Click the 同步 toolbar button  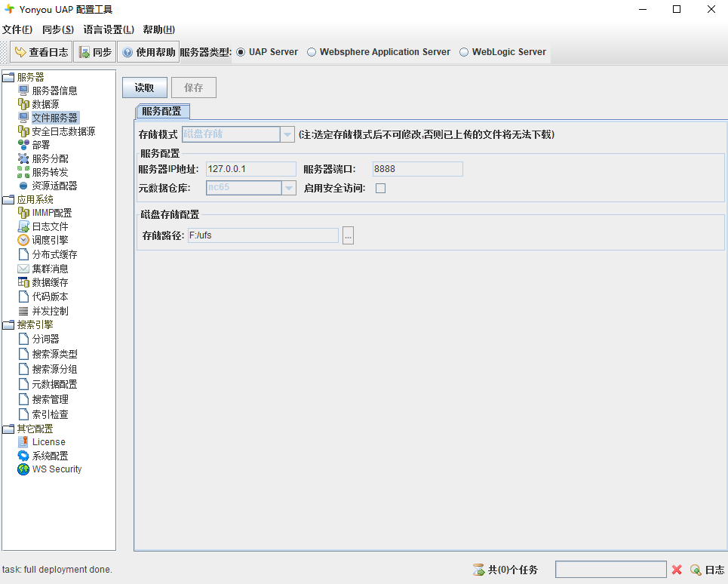[x=95, y=52]
